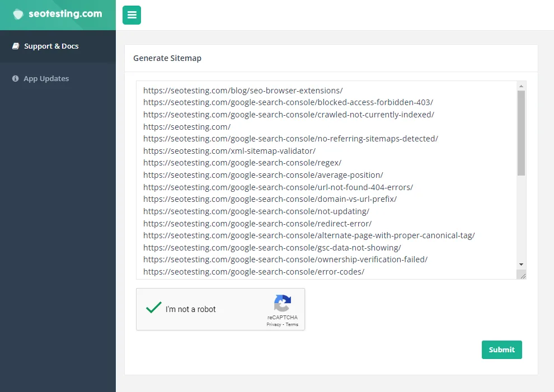Click the error-codes URL line

coord(253,272)
